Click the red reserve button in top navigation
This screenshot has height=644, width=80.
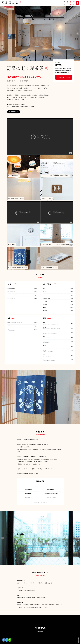pos(78,3)
